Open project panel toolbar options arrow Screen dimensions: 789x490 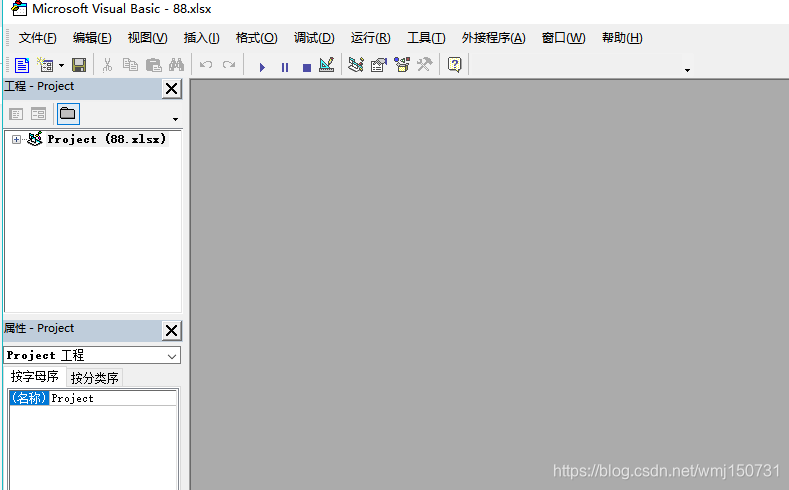coord(175,119)
